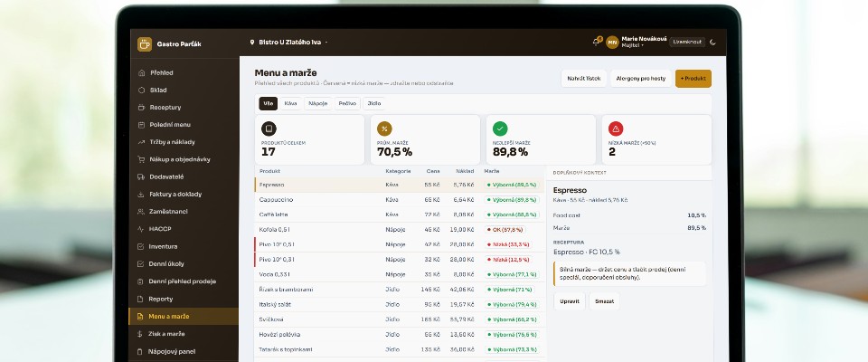Click the HACCP pulse icon
This screenshot has height=362, width=868.
141,229
